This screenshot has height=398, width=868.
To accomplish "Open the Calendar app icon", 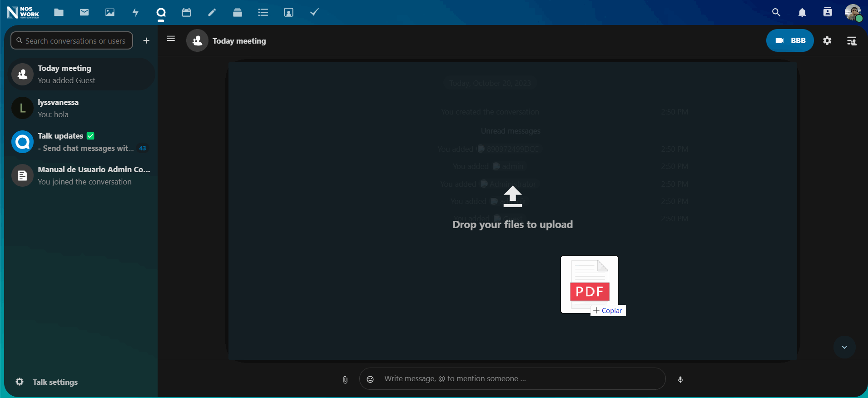I will [186, 12].
